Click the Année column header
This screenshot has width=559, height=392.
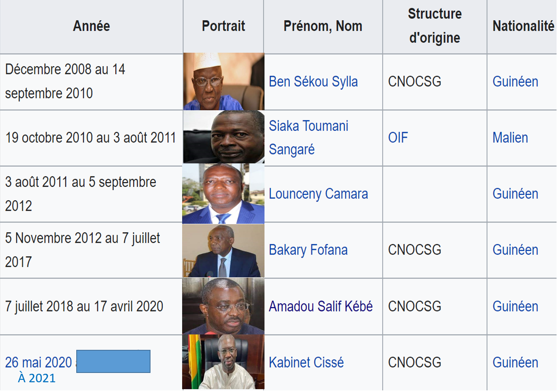pos(91,26)
